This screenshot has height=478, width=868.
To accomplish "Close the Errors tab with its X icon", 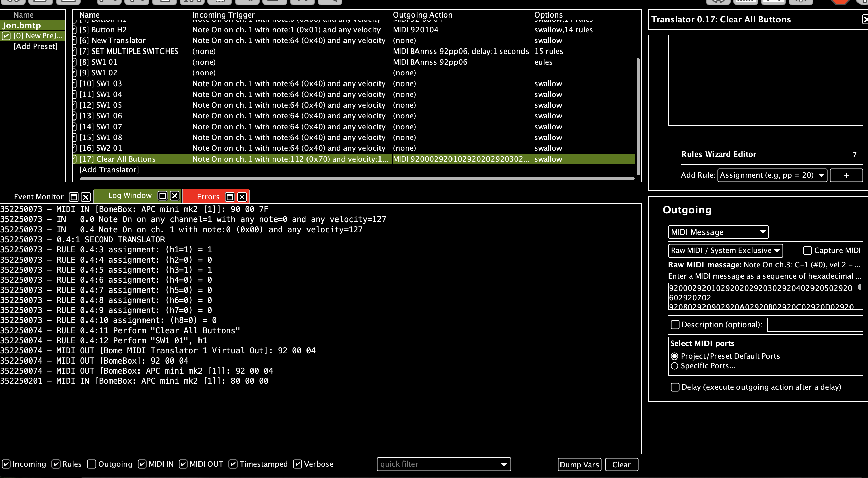I will pos(242,197).
